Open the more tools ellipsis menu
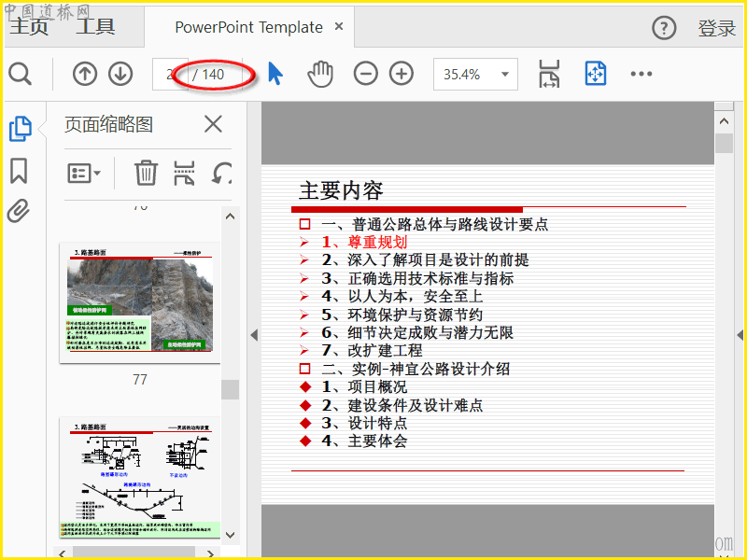Image resolution: width=747 pixels, height=560 pixels. pyautogui.click(x=641, y=74)
